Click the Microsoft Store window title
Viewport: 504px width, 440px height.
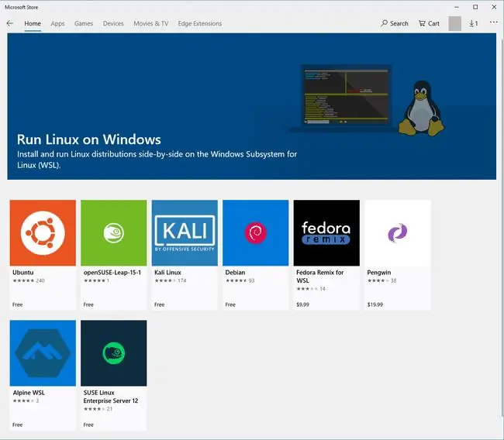coord(21,7)
